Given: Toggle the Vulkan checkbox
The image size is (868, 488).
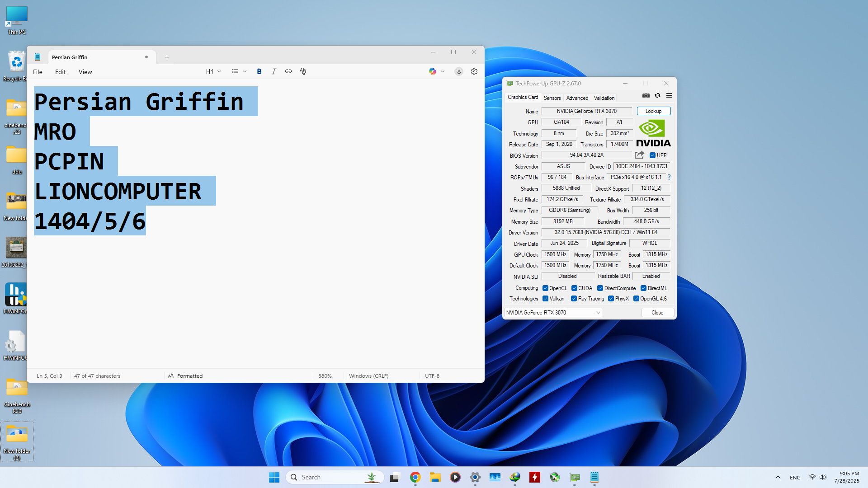Looking at the screenshot, I should coord(545,299).
